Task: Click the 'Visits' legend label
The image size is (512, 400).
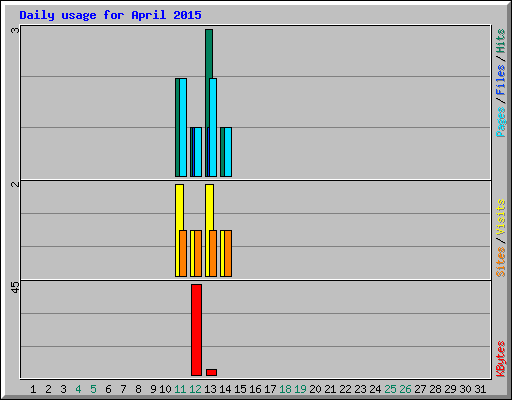Action: point(501,217)
